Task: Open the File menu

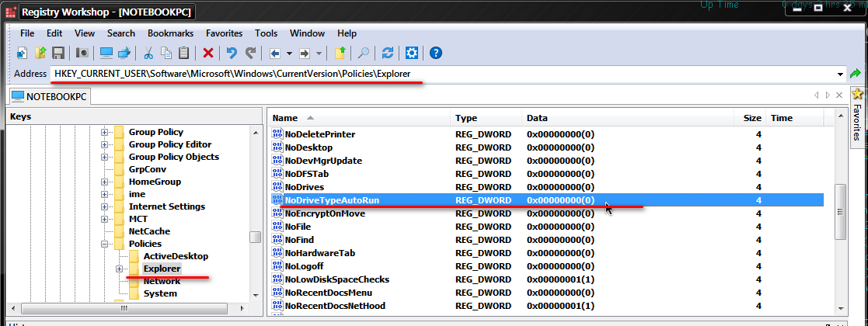Action: 27,33
